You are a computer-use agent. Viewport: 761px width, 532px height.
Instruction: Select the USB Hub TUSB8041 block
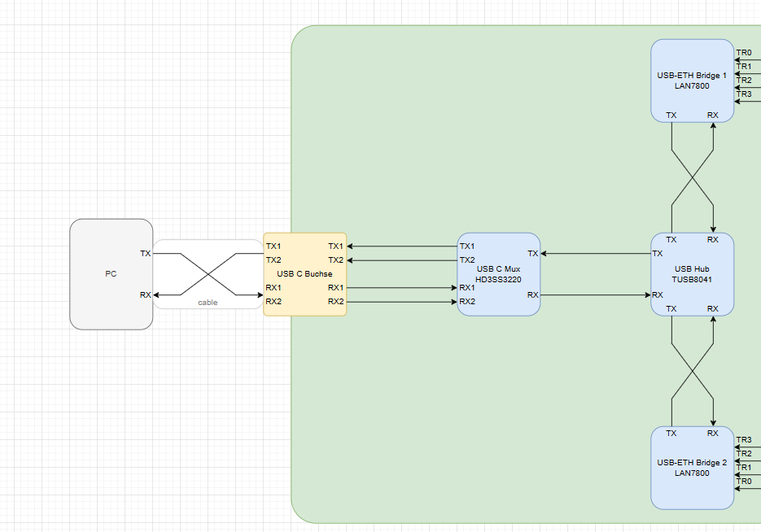pos(692,273)
